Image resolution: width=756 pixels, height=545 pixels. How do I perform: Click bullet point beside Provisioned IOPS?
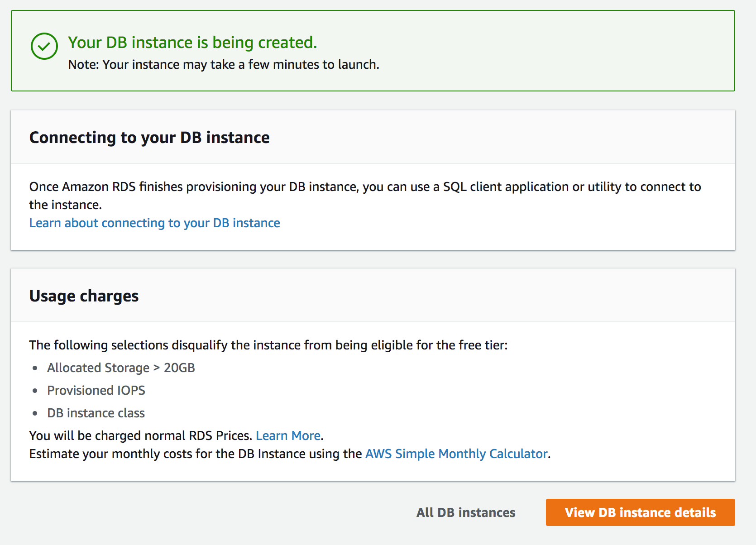tap(35, 391)
